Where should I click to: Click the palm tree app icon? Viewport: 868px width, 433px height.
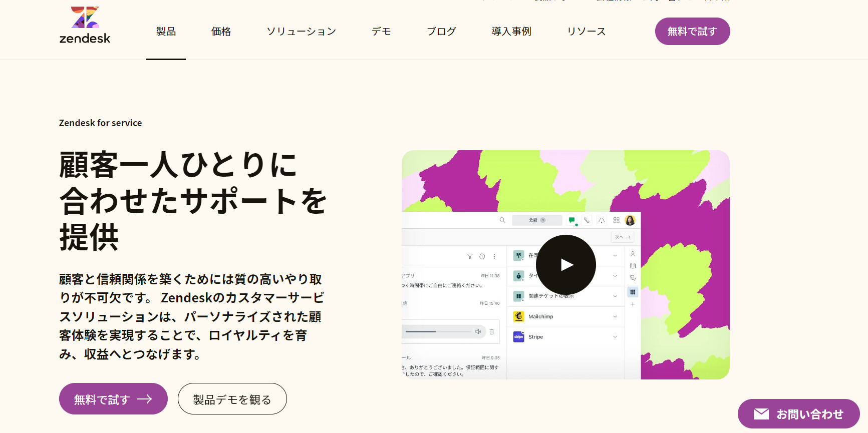click(519, 255)
